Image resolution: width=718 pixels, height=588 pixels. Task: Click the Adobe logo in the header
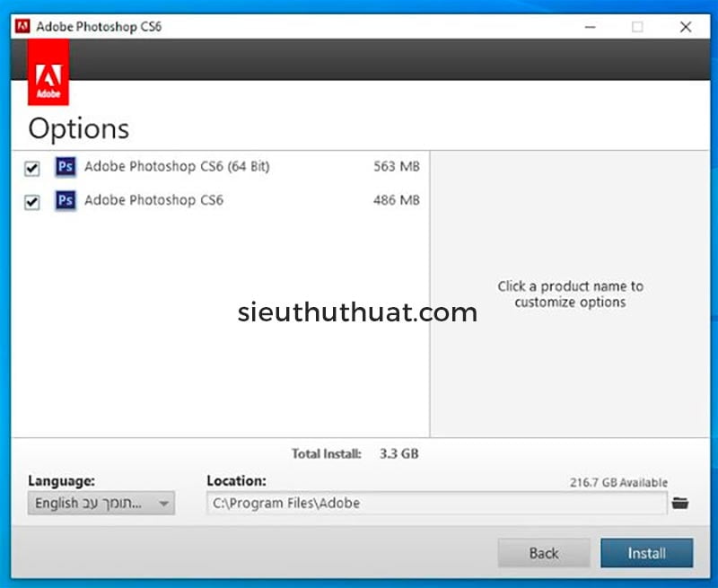[x=48, y=73]
